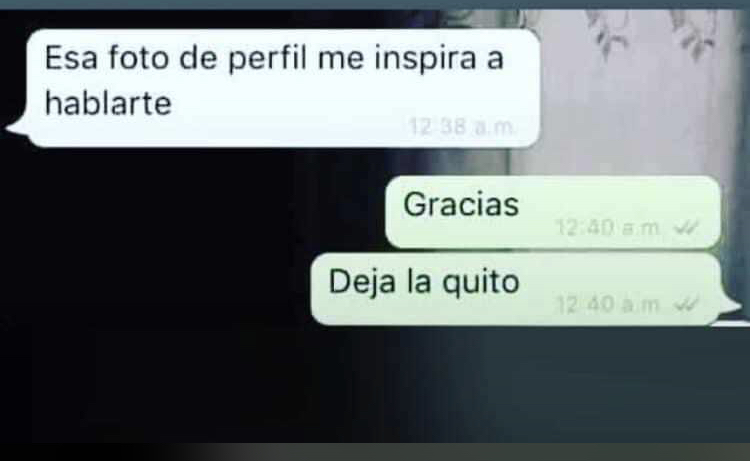Click the 12:40 a.m. time on Gracias message
Screen dimensions: 750x461
point(608,228)
